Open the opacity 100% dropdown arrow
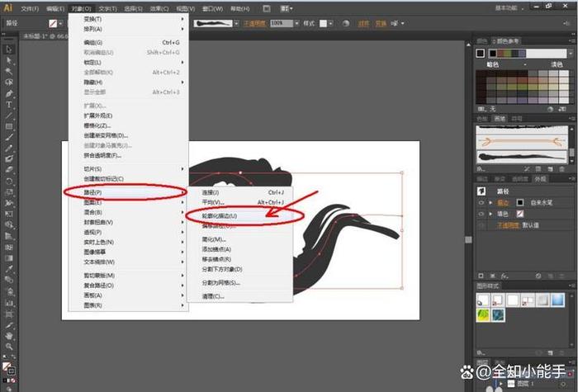Image resolution: width=578 pixels, height=392 pixels. click(296, 23)
